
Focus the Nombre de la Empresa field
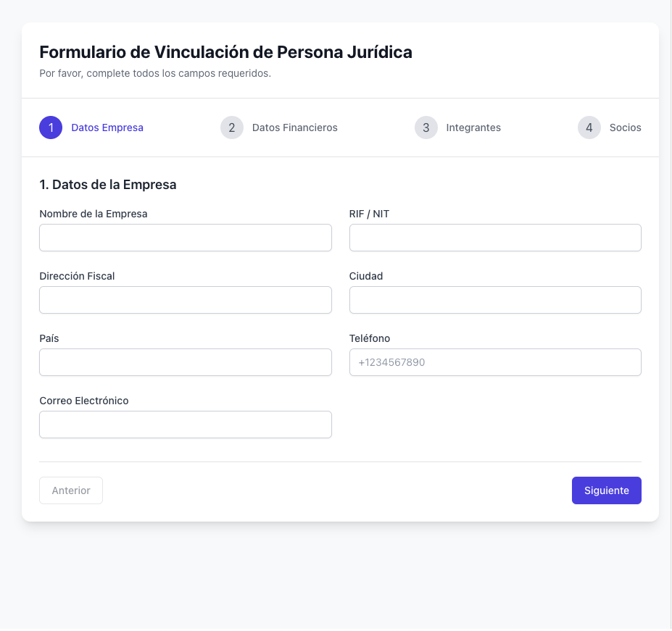click(x=185, y=238)
